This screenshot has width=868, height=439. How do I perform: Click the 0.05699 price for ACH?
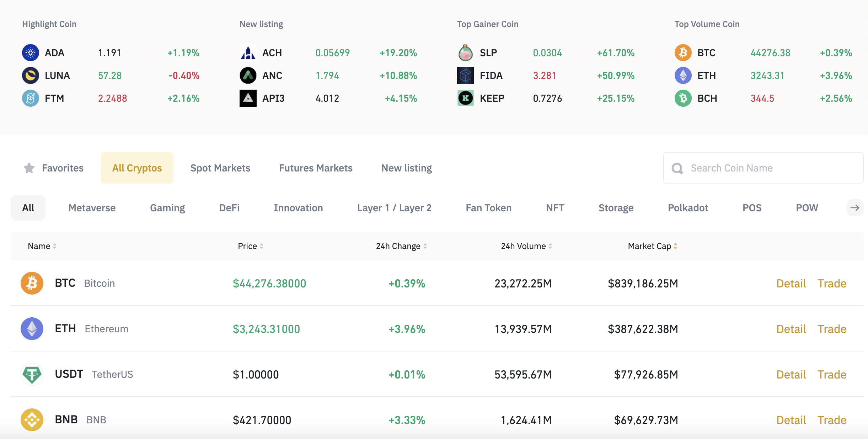(333, 53)
